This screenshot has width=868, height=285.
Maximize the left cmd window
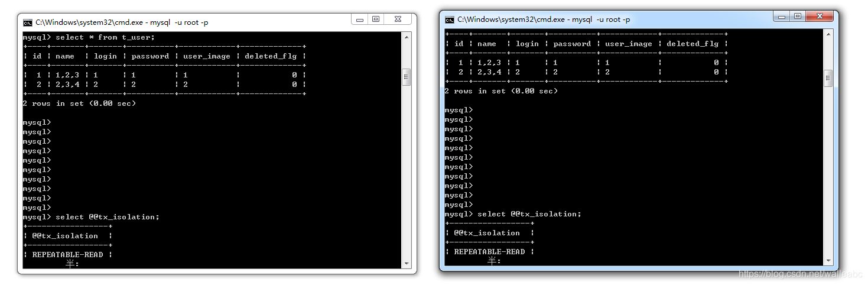coord(376,20)
